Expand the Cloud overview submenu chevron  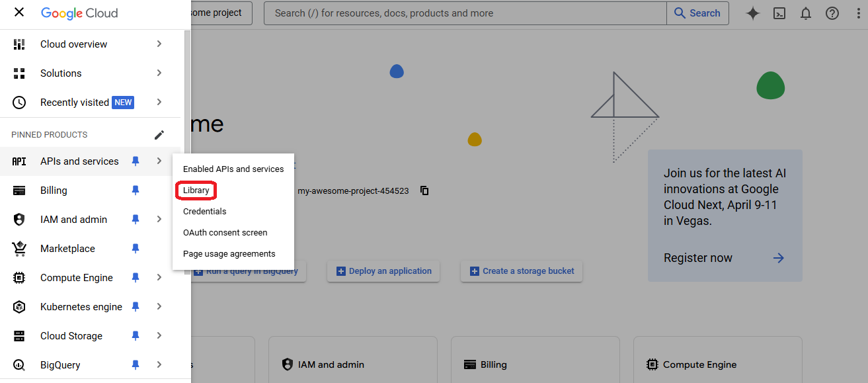click(159, 44)
